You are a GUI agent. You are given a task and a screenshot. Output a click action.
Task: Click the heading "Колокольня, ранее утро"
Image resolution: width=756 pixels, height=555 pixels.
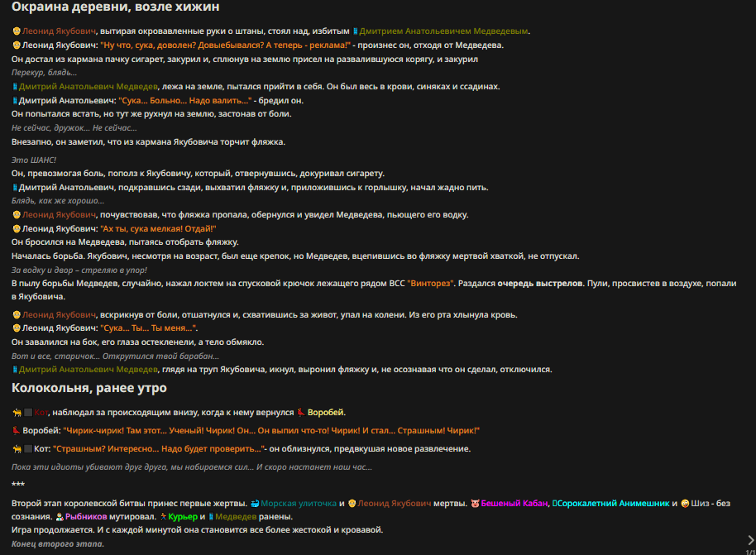pyautogui.click(x=89, y=388)
